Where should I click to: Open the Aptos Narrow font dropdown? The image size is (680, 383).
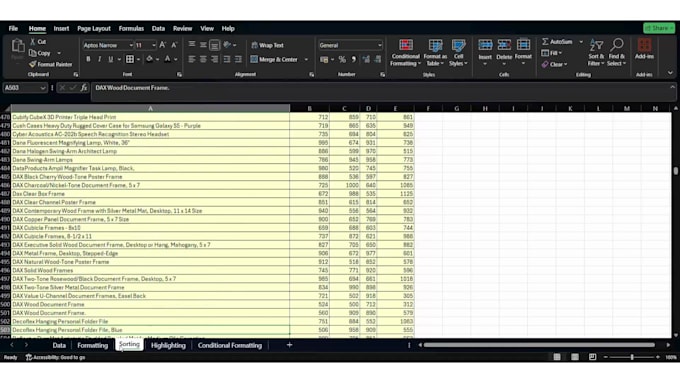coord(131,45)
